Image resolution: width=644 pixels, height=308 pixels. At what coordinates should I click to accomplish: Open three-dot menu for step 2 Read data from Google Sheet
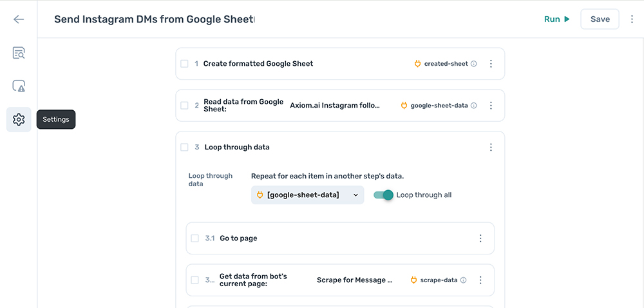tap(491, 106)
